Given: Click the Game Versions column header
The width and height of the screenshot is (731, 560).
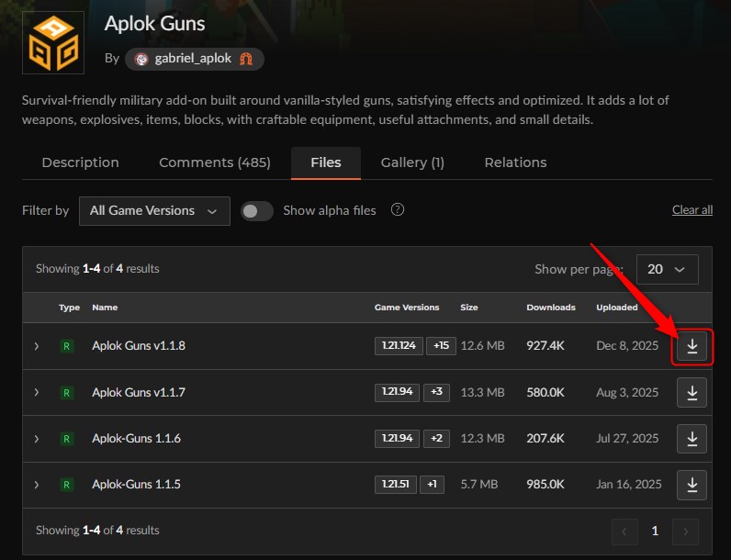Looking at the screenshot, I should tap(407, 308).
